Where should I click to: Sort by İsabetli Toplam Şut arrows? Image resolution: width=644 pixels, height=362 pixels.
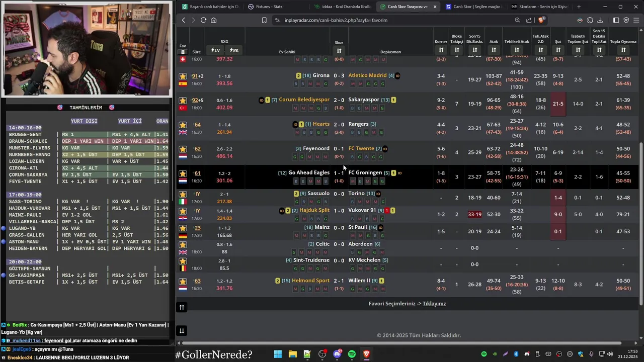point(578,50)
